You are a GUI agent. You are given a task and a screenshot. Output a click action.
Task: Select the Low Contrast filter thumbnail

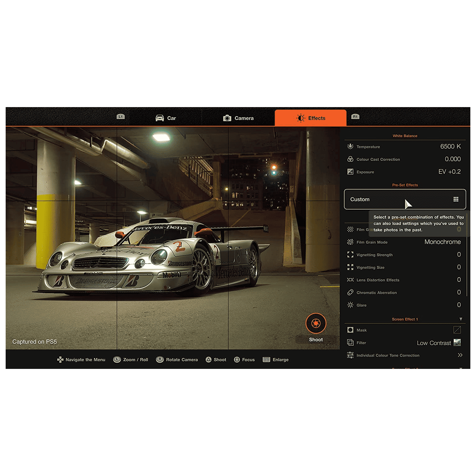click(457, 342)
